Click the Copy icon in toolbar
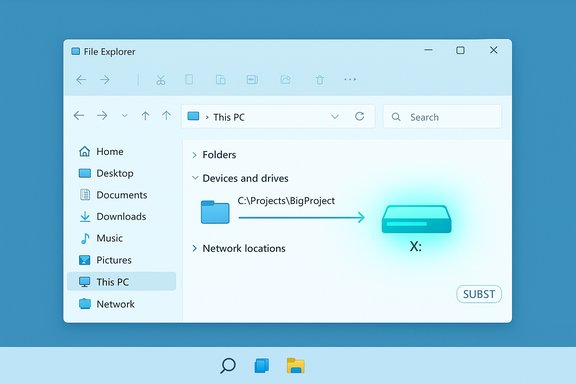Image resolution: width=576 pixels, height=384 pixels. (189, 79)
